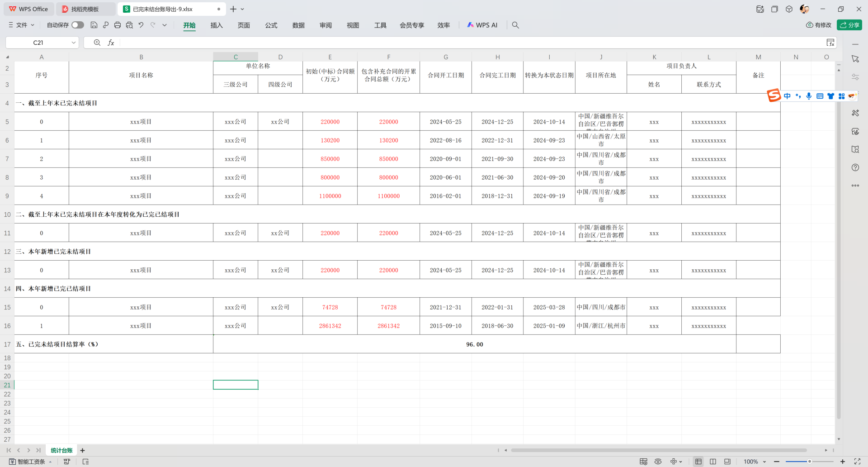The height and width of the screenshot is (467, 868).
Task: Click the add new sheet plus button
Action: 82,450
